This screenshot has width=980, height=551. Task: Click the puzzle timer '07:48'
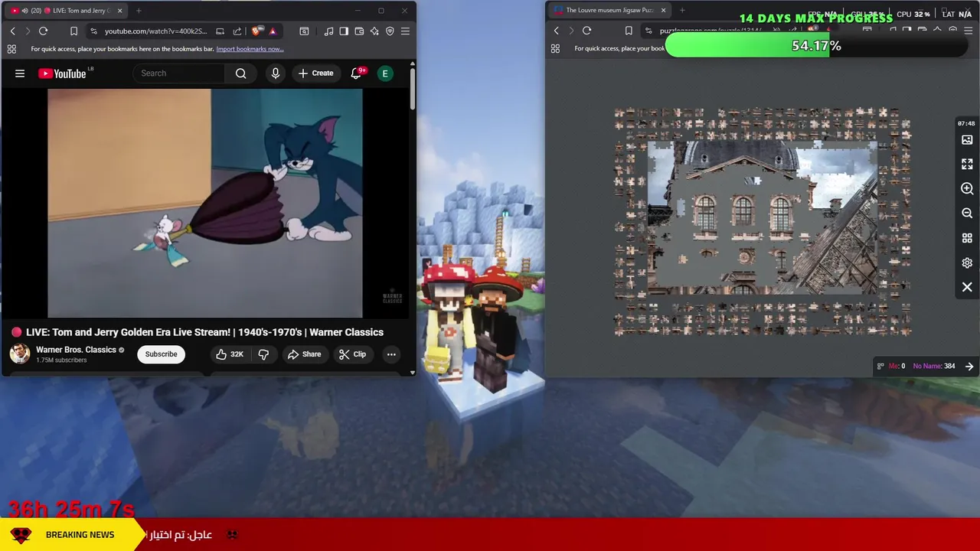(966, 123)
